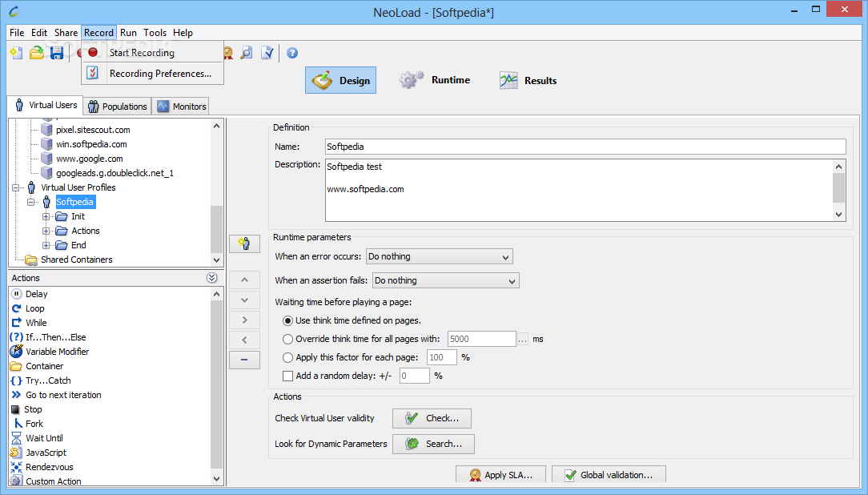Open the Runtime section
The width and height of the screenshot is (868, 495).
[x=435, y=80]
